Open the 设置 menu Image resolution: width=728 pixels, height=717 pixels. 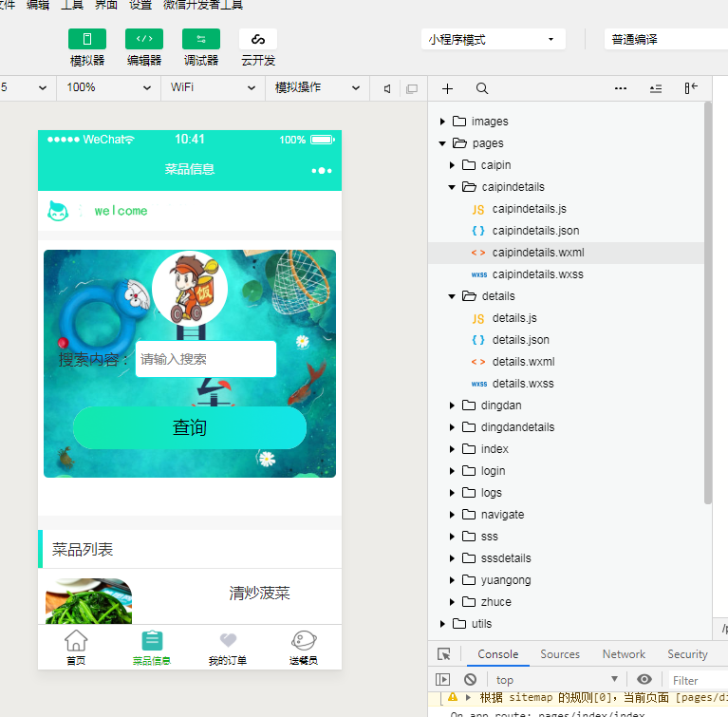tap(140, 5)
